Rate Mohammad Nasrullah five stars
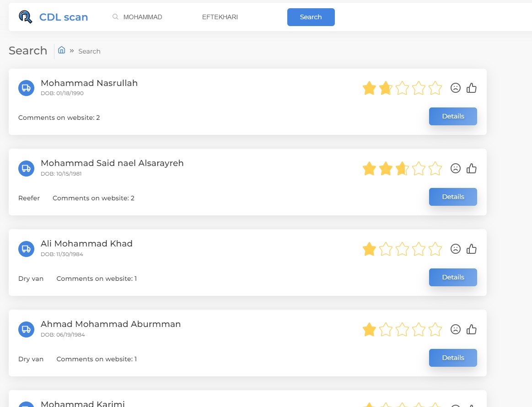The image size is (532, 407). click(435, 88)
